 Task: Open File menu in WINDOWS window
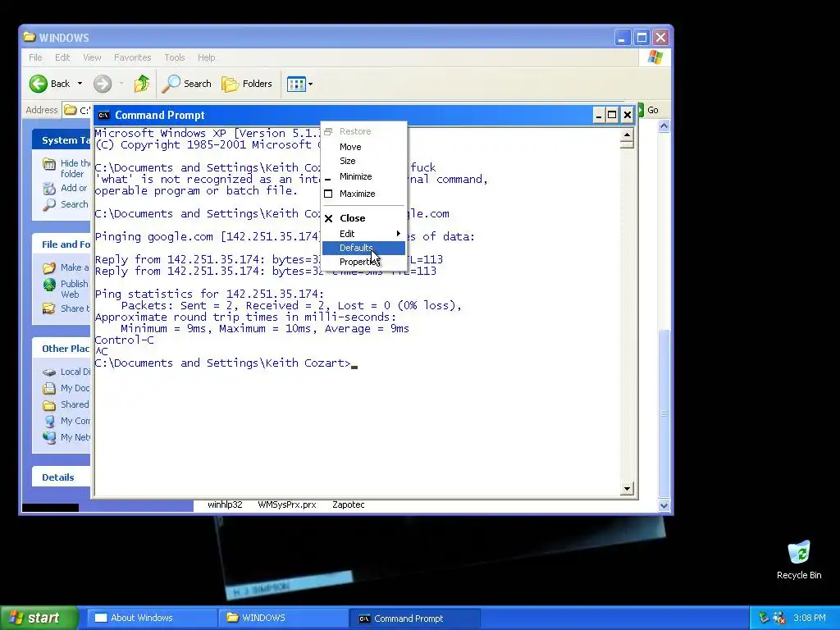(x=35, y=57)
